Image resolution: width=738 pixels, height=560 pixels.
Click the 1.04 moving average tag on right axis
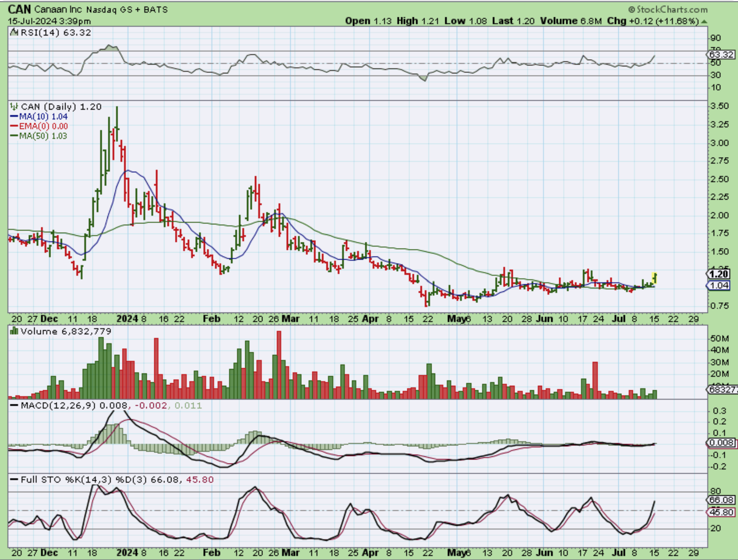coord(719,285)
